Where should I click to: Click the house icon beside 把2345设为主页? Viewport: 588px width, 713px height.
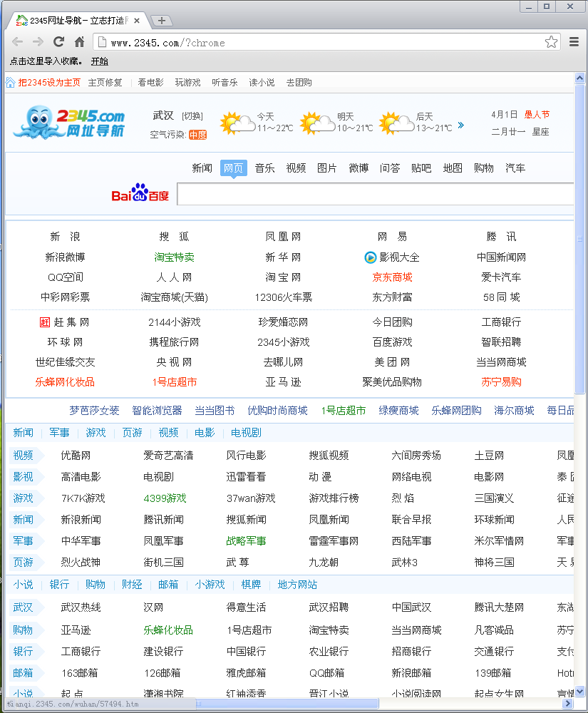tap(11, 82)
